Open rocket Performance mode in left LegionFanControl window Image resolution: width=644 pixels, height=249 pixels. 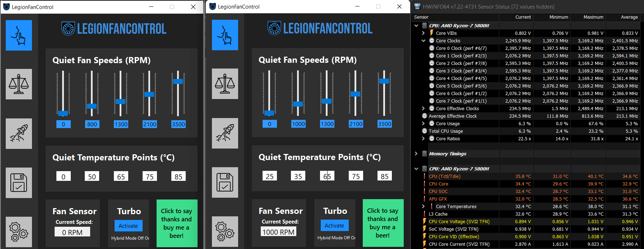tap(19, 133)
